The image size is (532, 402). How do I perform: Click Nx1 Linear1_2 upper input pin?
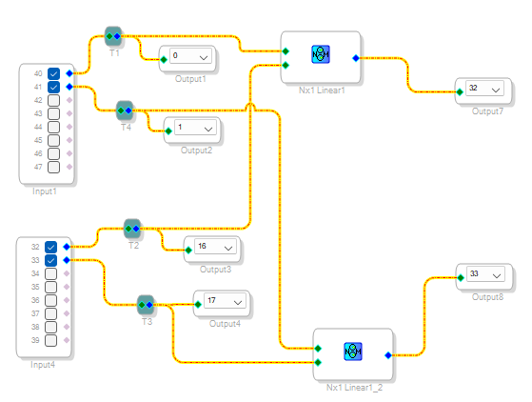tap(318, 349)
